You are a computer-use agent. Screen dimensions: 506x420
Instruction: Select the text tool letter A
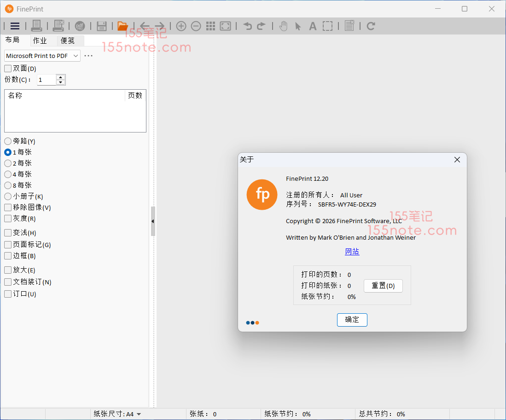pyautogui.click(x=313, y=26)
